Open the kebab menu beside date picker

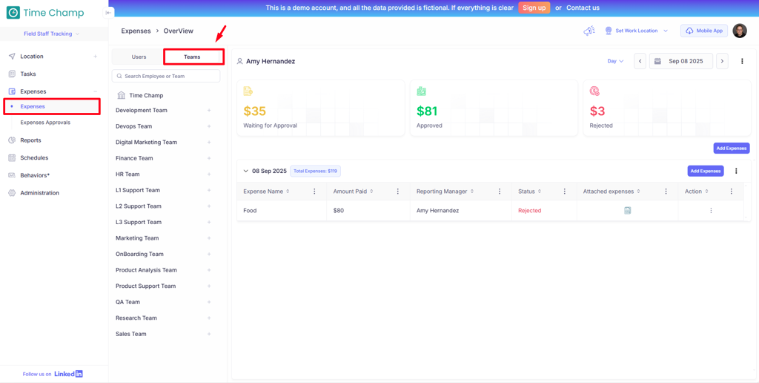point(742,61)
